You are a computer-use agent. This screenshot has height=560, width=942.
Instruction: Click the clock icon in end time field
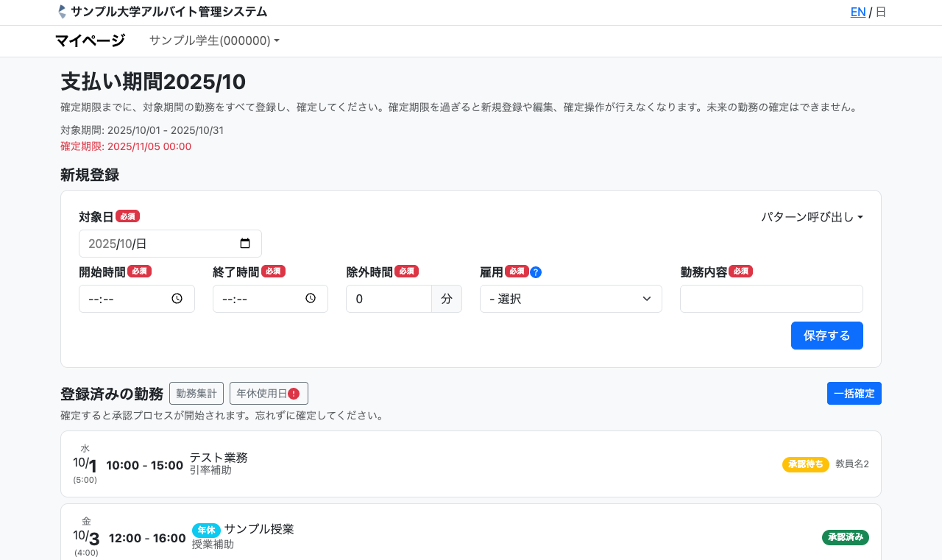click(311, 299)
